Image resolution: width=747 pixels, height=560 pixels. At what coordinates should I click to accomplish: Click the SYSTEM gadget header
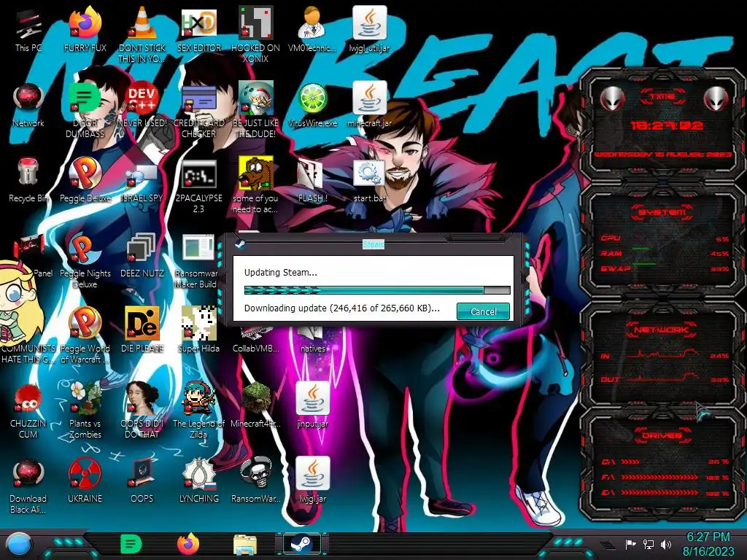(x=662, y=212)
